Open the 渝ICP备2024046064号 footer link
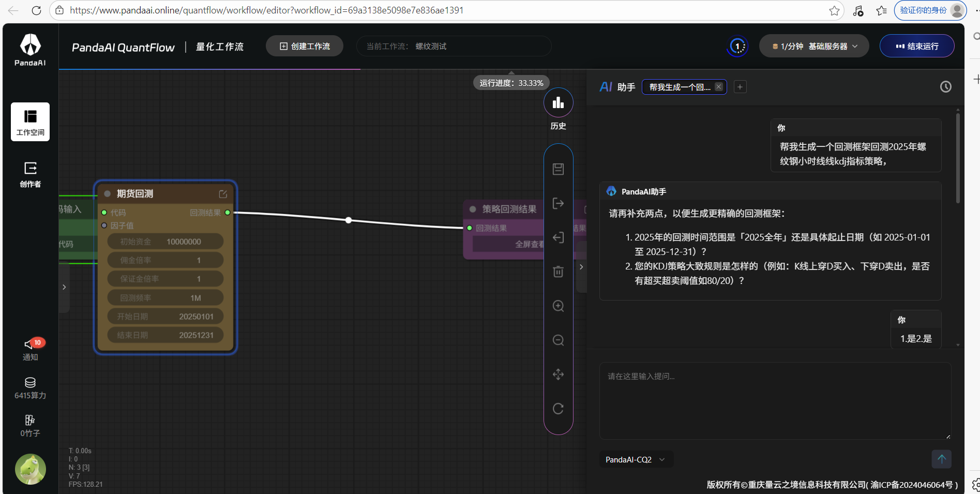Screen dimensions: 980x494 coord(912,485)
